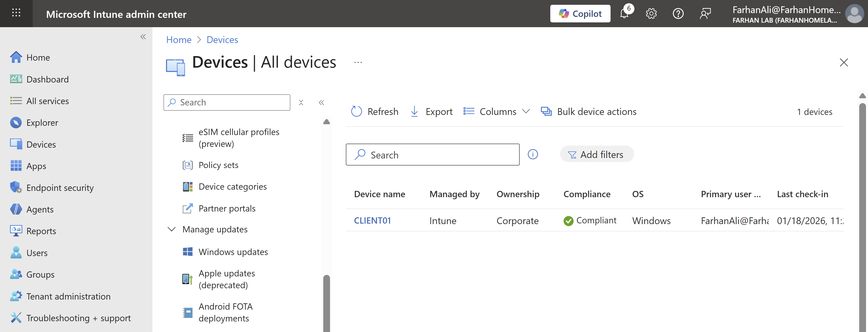Click the devices table Search field

438,155
